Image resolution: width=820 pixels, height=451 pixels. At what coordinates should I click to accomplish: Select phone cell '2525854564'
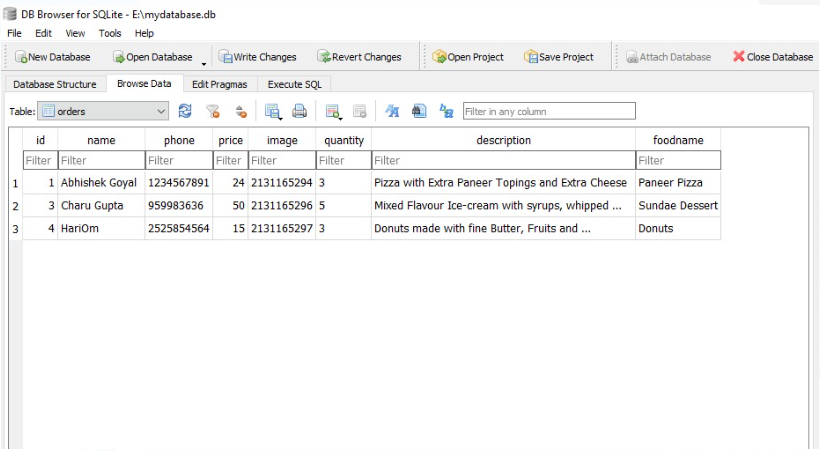pyautogui.click(x=179, y=228)
